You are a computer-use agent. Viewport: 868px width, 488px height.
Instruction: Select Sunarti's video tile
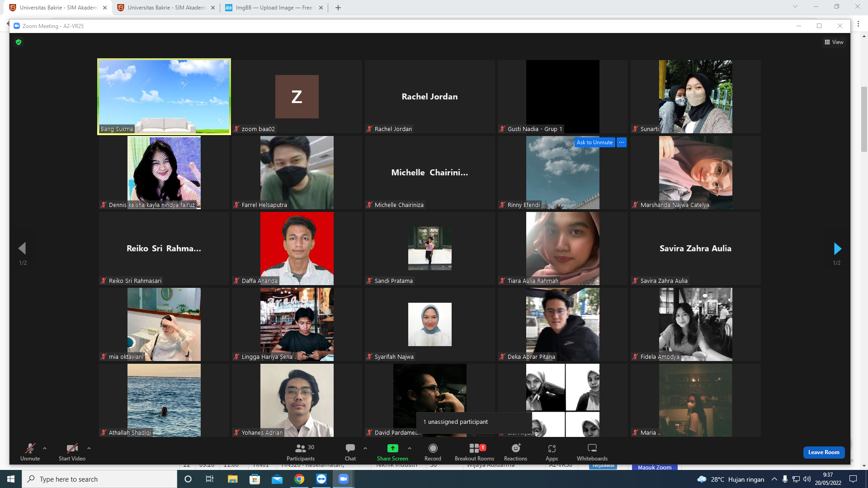pos(696,97)
